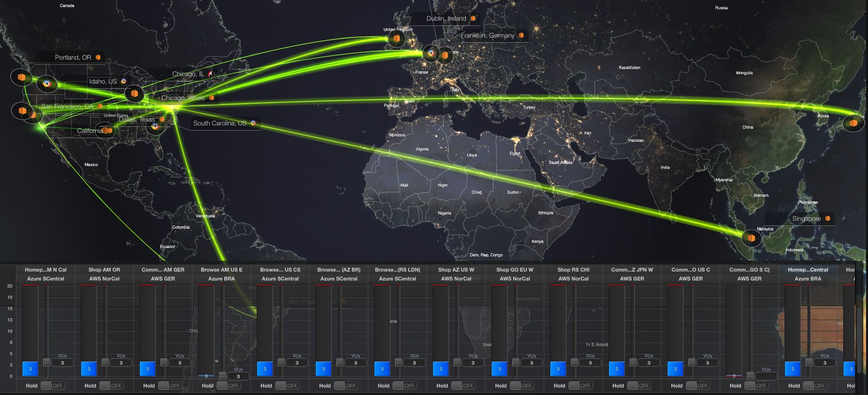Click the AWS icon beside Dublin, Ireland label
The image size is (868, 395).
[x=473, y=18]
